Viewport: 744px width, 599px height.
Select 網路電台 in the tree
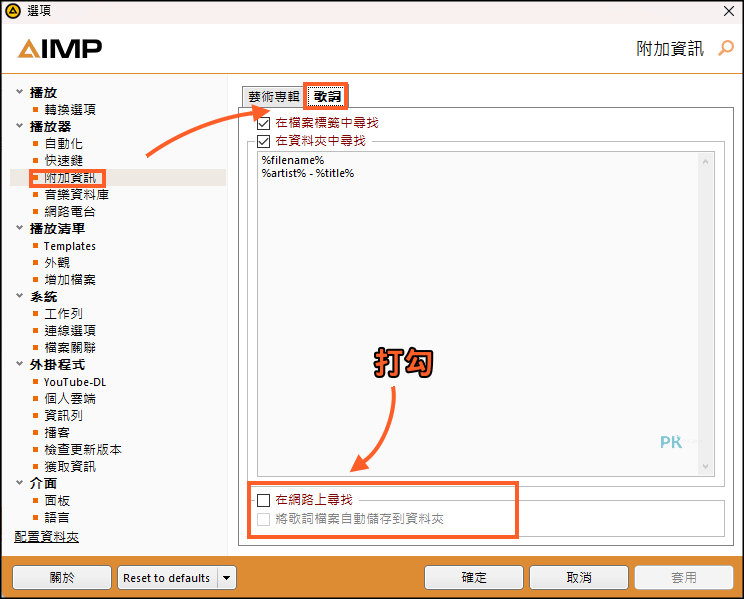(x=70, y=212)
